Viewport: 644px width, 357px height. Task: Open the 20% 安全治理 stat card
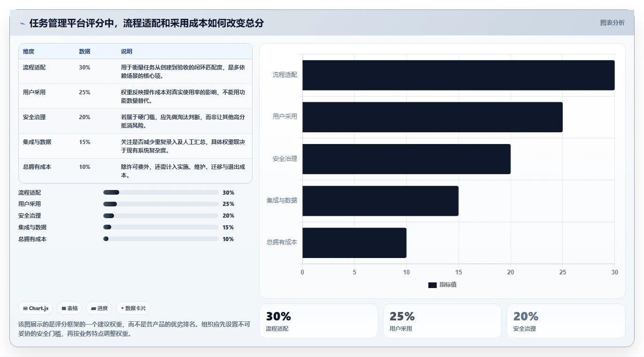[x=566, y=321]
